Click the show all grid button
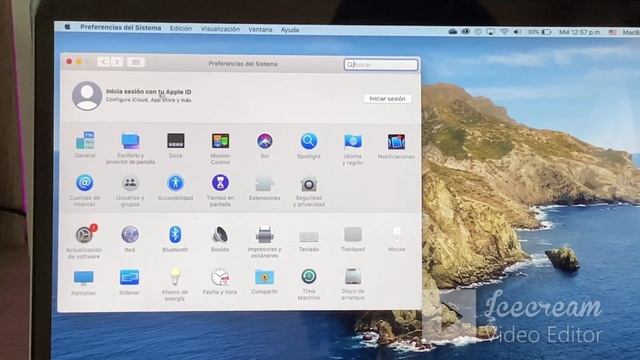Screen dimensions: 640x360 point(136,62)
